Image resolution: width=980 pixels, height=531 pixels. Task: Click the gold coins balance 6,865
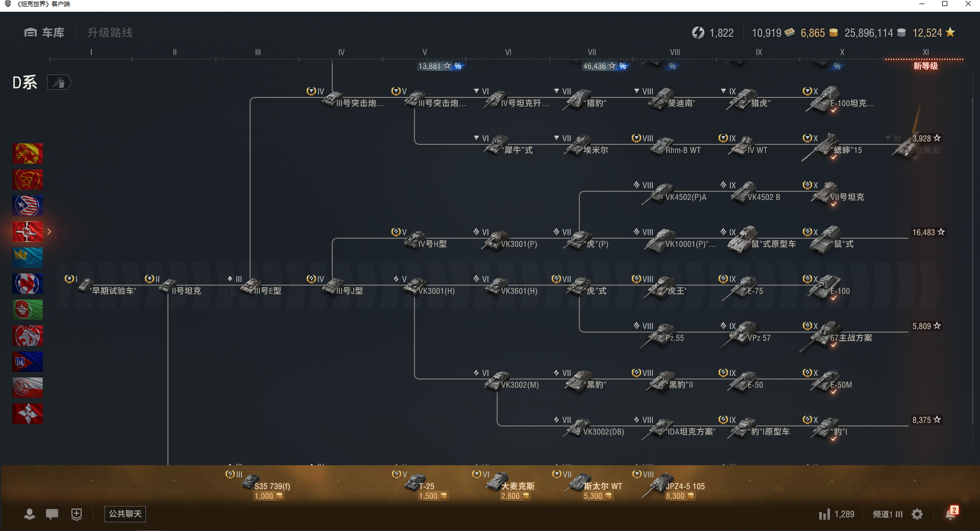pos(819,33)
